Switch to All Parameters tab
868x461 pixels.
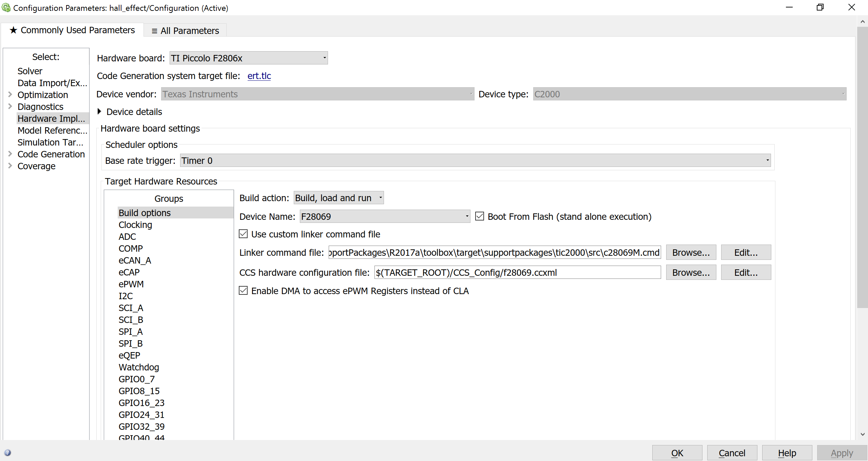(x=185, y=31)
